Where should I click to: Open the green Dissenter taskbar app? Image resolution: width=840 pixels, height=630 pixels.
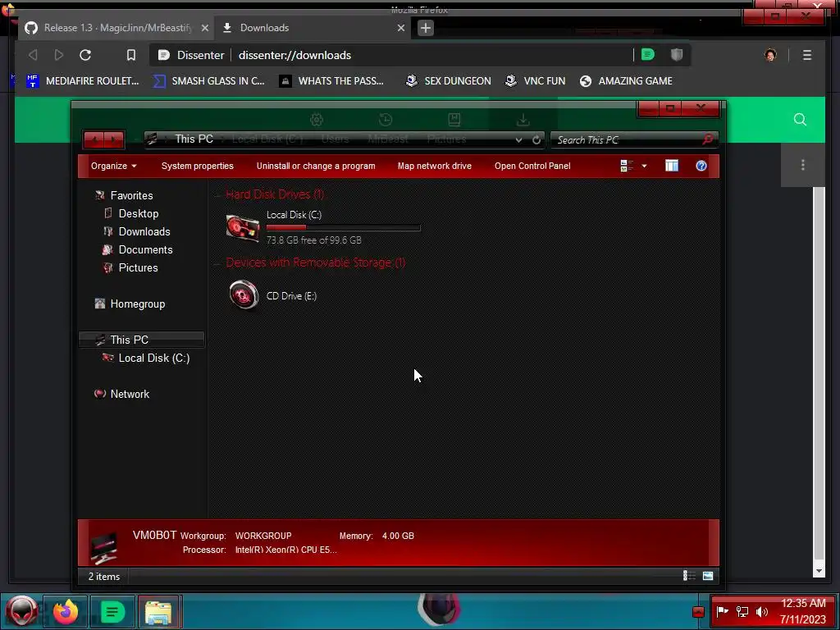point(112,611)
